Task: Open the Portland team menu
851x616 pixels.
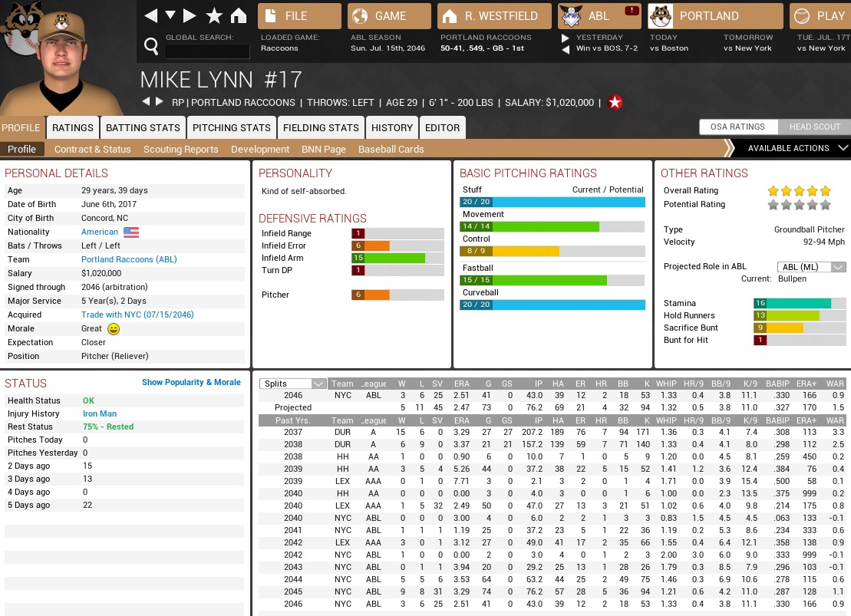Action: [x=715, y=16]
